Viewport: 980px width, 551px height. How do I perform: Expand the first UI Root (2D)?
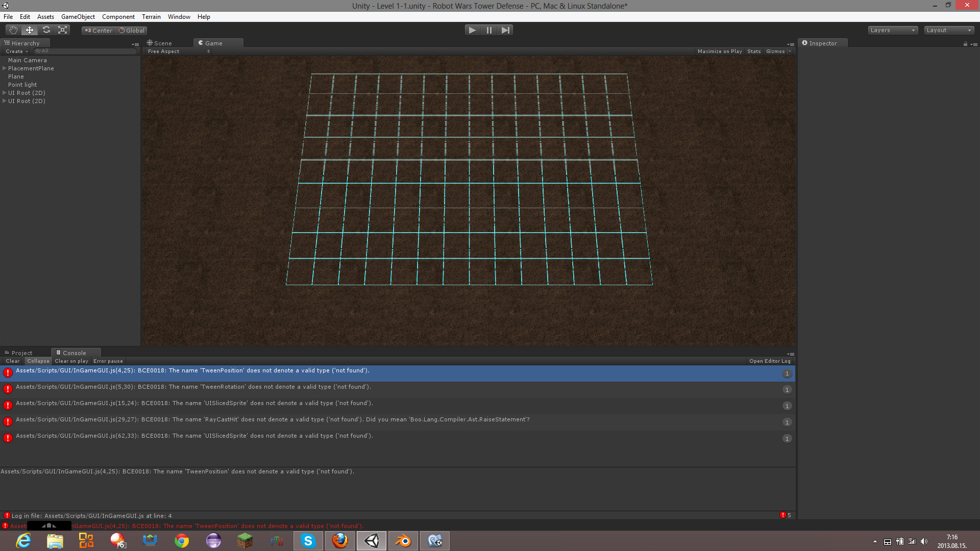click(5, 93)
